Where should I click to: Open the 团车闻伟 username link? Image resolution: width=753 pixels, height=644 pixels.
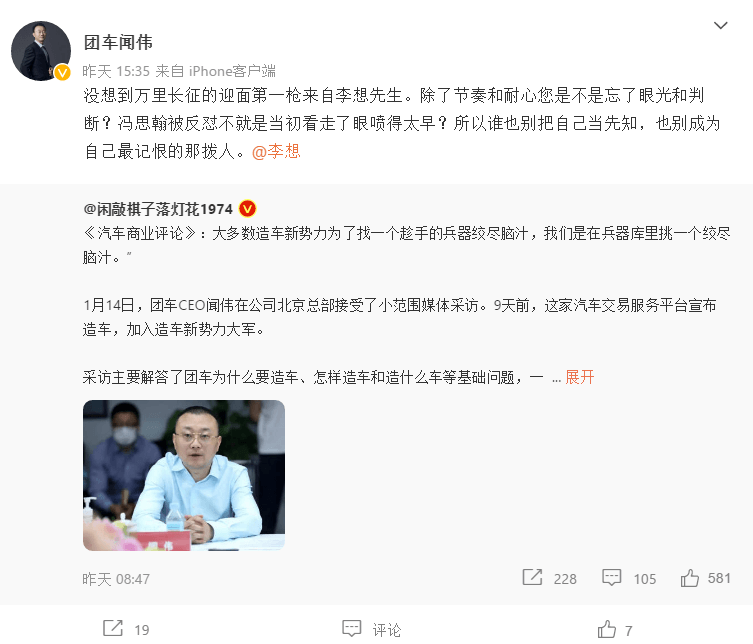click(x=118, y=42)
